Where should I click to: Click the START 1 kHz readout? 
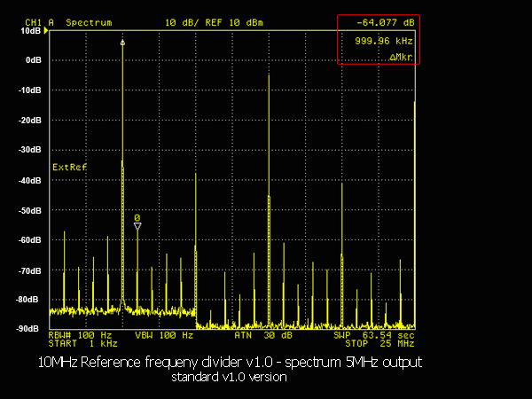(82, 344)
